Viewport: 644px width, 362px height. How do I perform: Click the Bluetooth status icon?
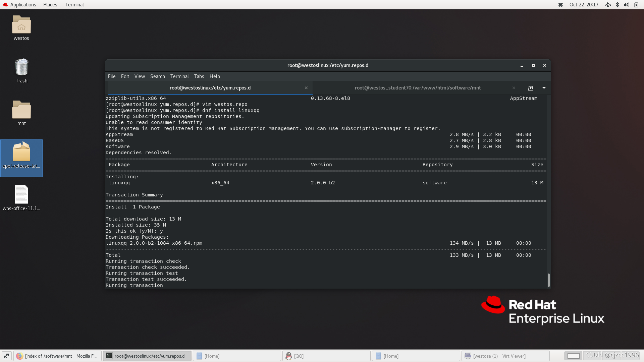tap(617, 5)
